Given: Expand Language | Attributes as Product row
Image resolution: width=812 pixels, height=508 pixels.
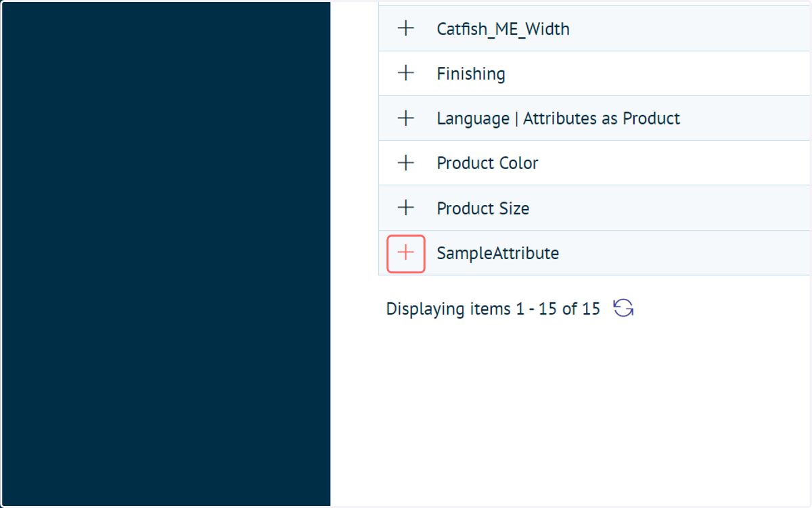Looking at the screenshot, I should coord(405,118).
